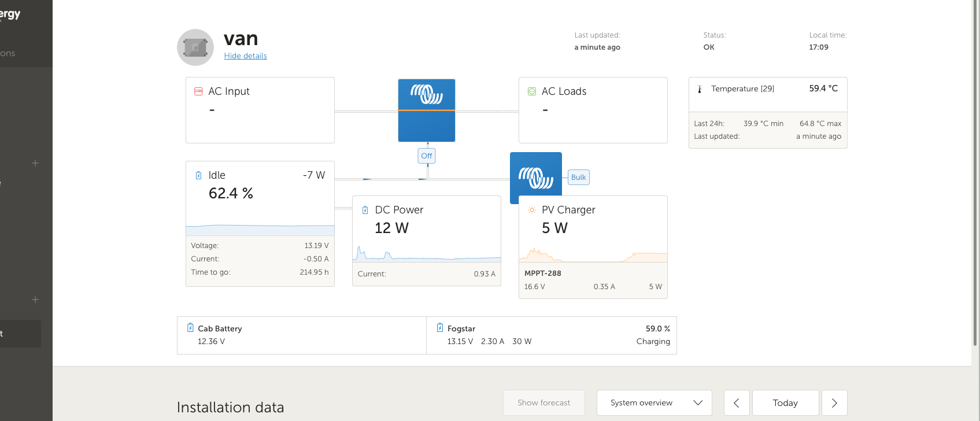Click the 64.8 °C max value
Screen dimensions: 980x421
[x=820, y=124]
